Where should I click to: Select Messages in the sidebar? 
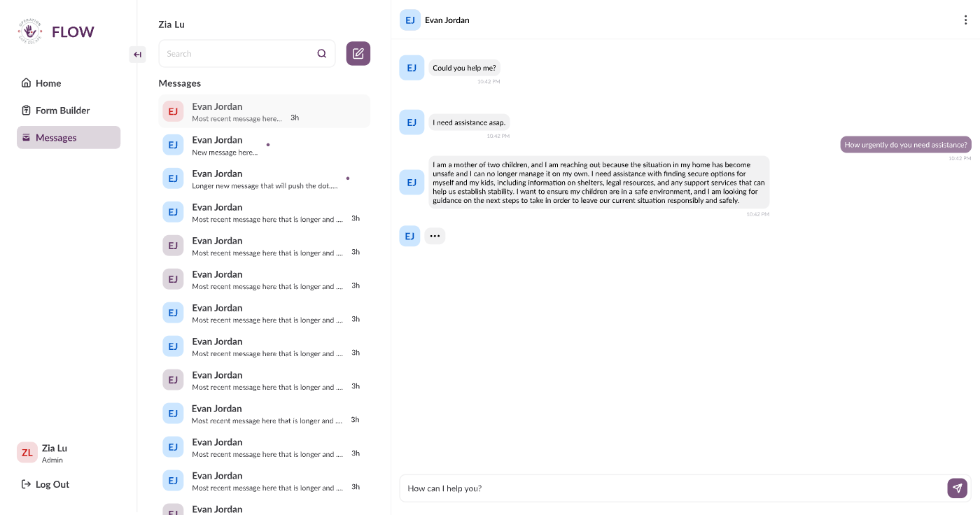click(69, 138)
